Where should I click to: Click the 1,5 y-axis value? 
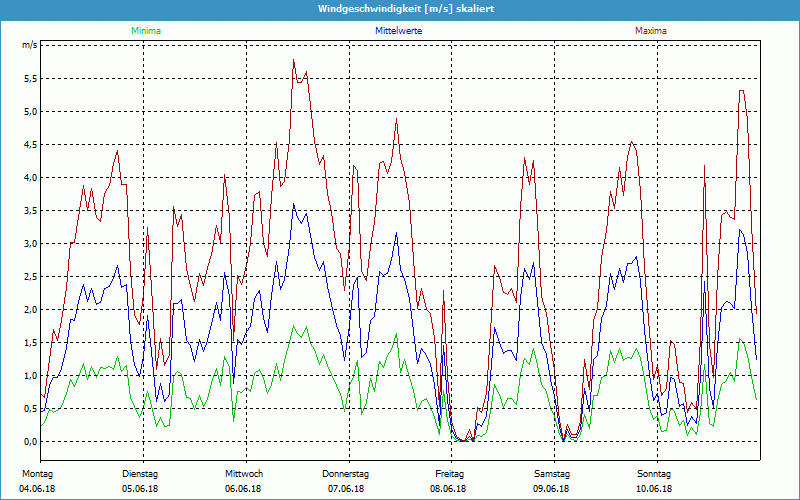(30, 343)
